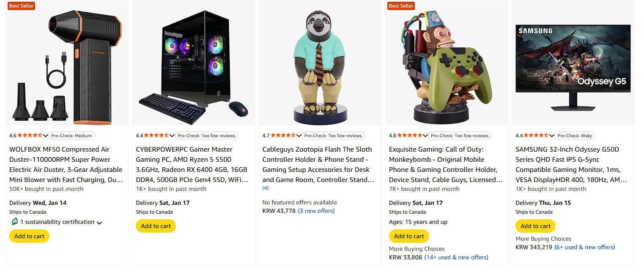
Task: Click the CYBERPOWERPC tower product image
Action: tap(193, 63)
